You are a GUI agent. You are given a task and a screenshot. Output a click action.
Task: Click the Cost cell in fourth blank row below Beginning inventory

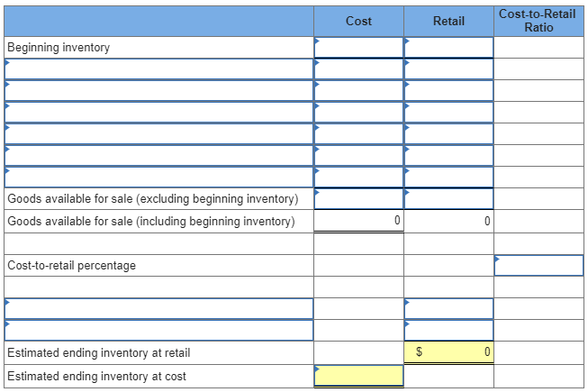point(358,134)
